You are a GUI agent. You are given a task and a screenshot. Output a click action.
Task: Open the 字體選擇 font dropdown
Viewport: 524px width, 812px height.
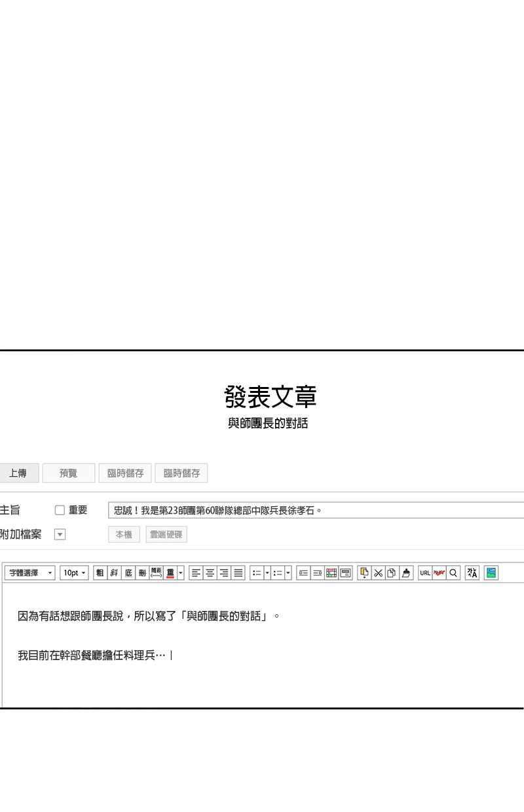(30, 573)
